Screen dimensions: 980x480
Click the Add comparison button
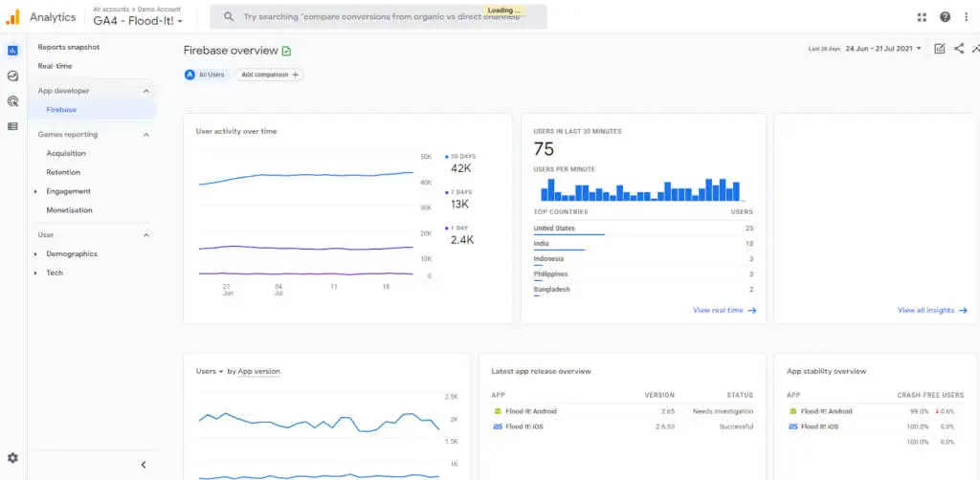(269, 75)
